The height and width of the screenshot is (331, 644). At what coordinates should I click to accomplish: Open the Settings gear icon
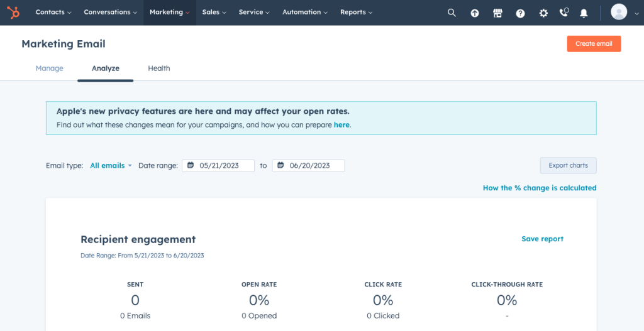point(543,13)
